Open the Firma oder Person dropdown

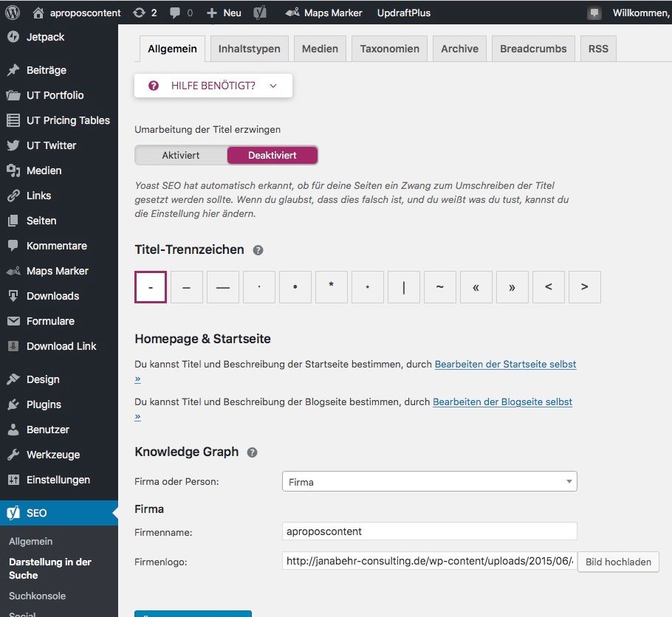(430, 482)
